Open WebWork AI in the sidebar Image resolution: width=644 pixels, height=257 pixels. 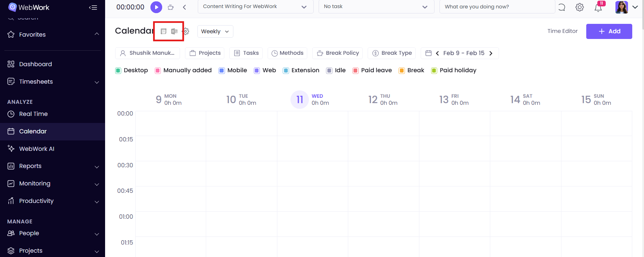coord(37,149)
